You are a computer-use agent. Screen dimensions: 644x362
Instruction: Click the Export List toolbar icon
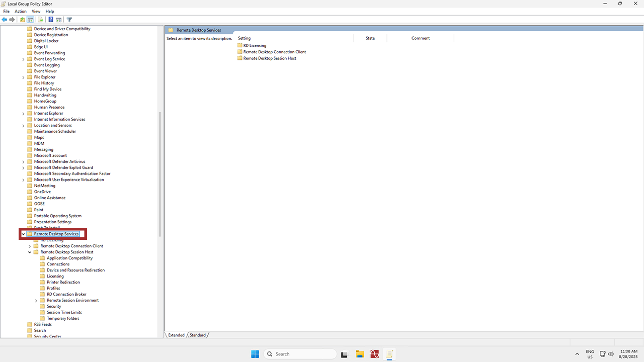click(x=40, y=20)
